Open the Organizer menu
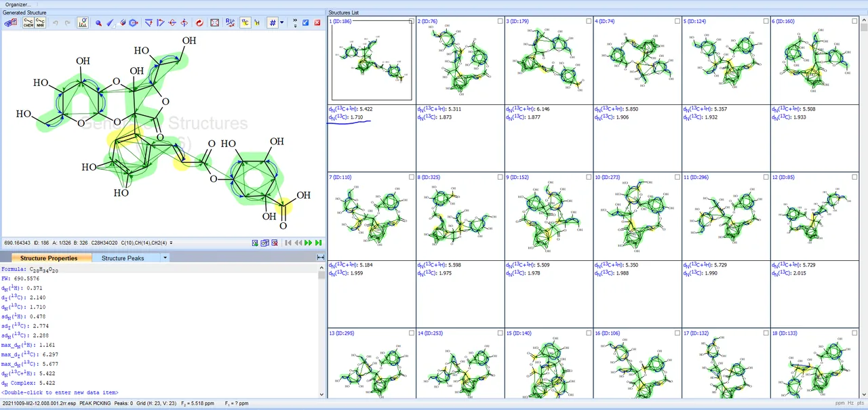 [x=18, y=4]
